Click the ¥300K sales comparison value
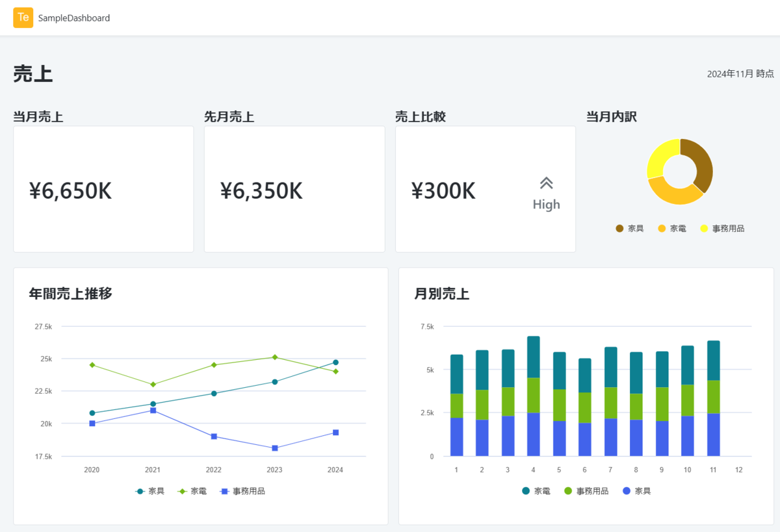Image resolution: width=780 pixels, height=532 pixels. coord(444,191)
